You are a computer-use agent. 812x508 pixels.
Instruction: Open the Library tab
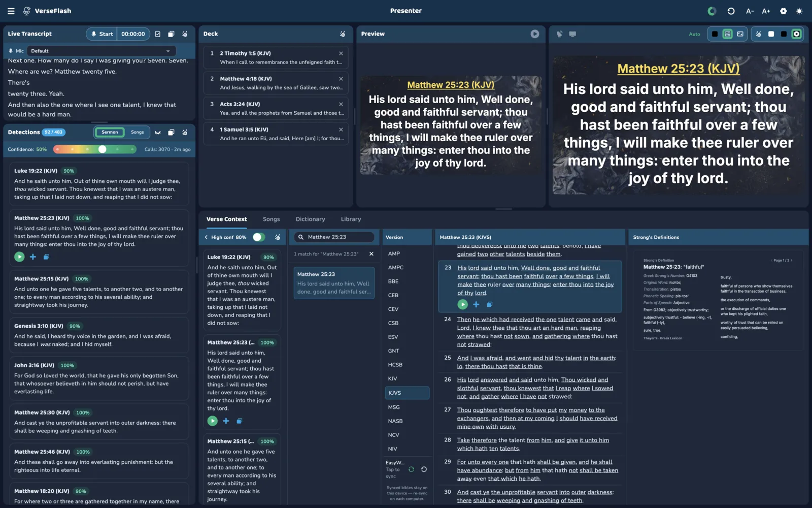[351, 219]
